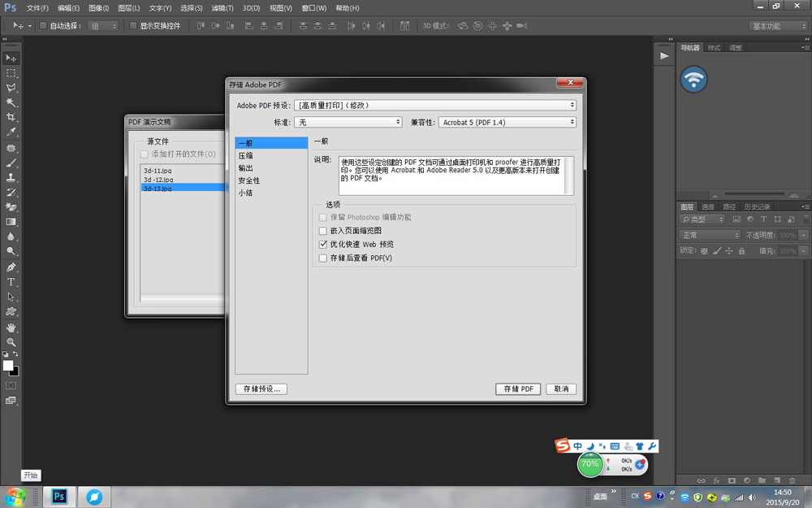Switch to the 历史记录 tab

click(x=757, y=206)
